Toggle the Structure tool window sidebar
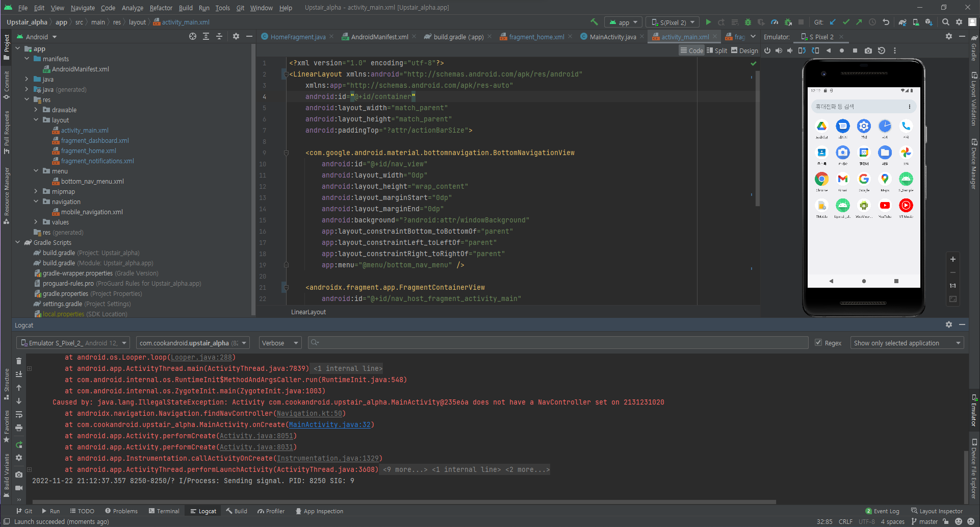Image resolution: width=980 pixels, height=527 pixels. click(x=6, y=384)
